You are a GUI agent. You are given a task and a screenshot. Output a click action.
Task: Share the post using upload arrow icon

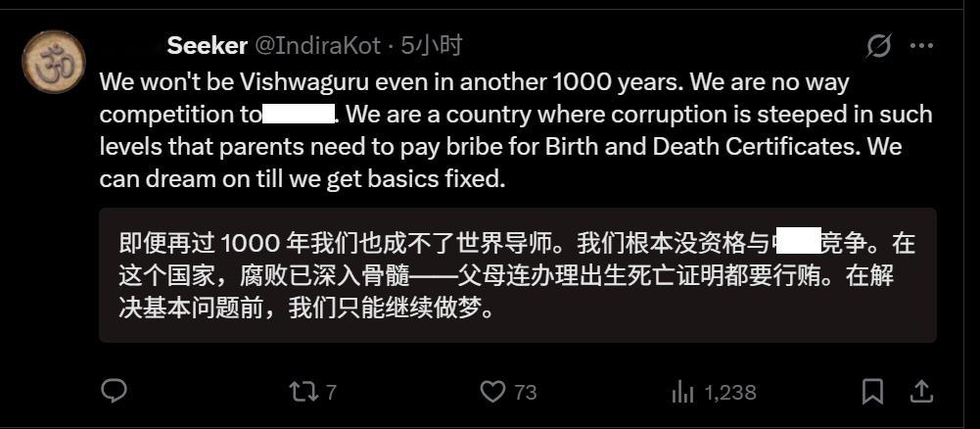920,392
